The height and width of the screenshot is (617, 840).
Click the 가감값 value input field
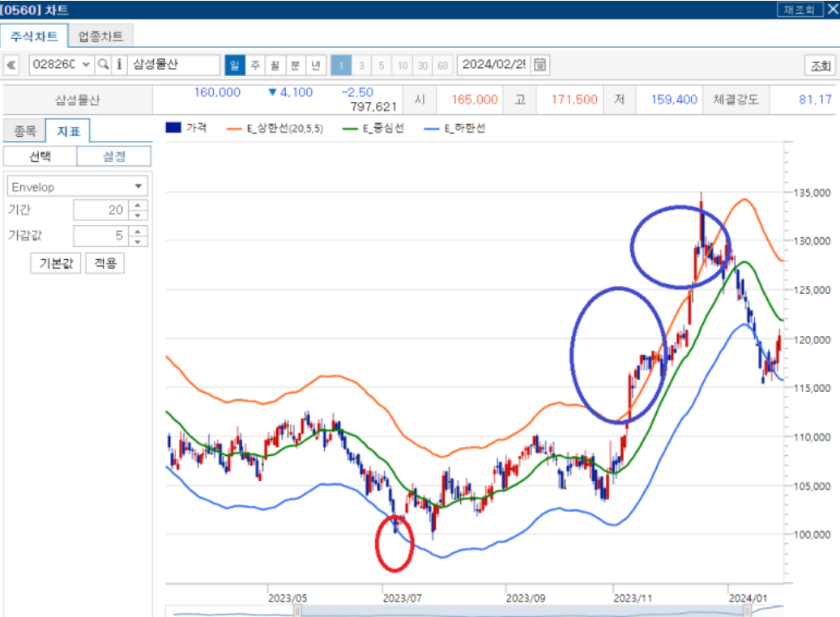[101, 236]
